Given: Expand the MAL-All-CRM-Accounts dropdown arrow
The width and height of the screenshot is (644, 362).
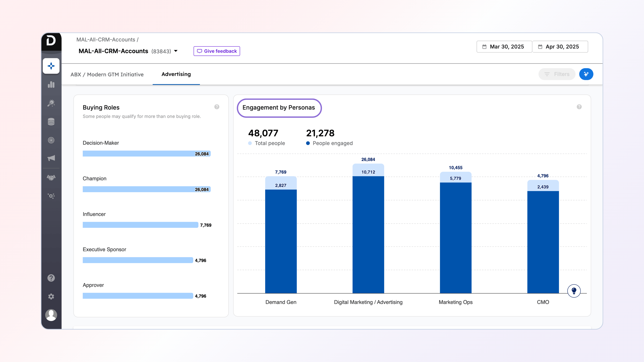Looking at the screenshot, I should coord(176,51).
